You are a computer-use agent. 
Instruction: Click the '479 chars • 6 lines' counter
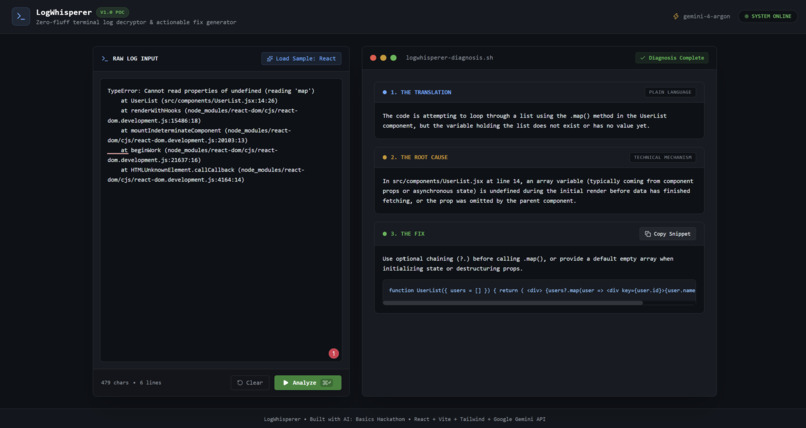point(131,383)
